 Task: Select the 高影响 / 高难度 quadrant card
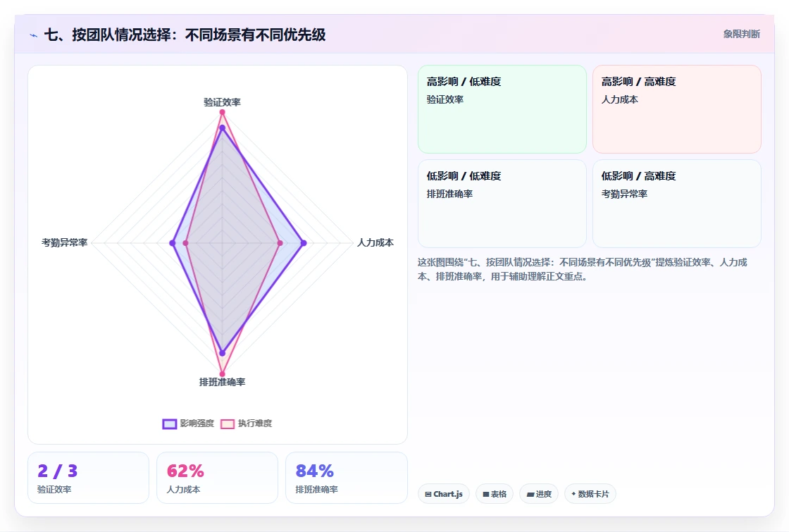[x=677, y=109]
